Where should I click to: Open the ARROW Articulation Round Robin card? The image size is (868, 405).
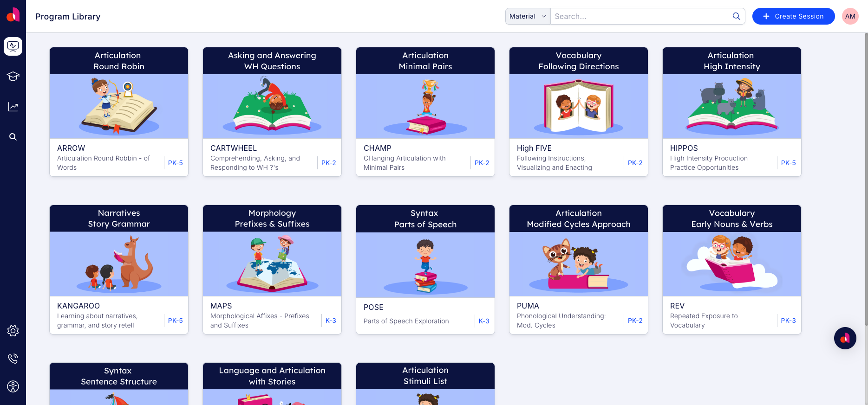point(119,112)
